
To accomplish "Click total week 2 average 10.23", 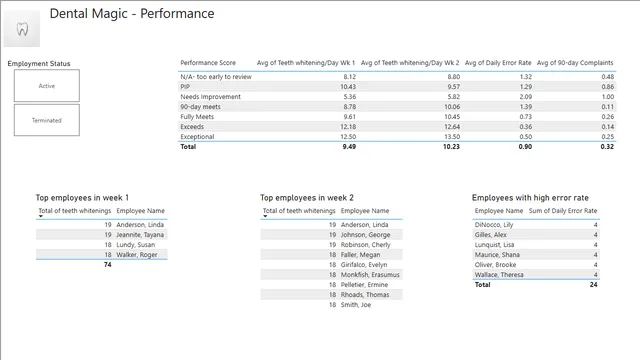I will 451,147.
